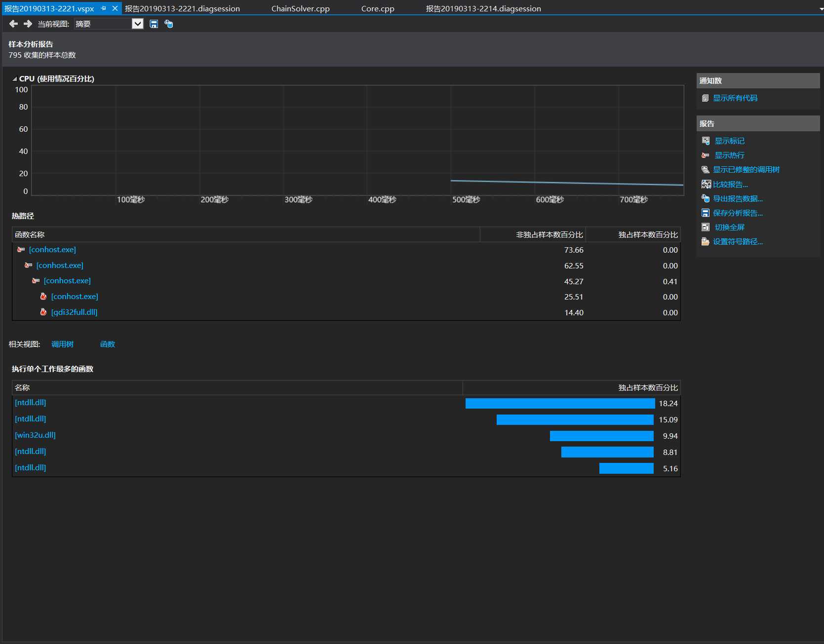The width and height of the screenshot is (824, 644).
Task: Switch to ChainSolver.cpp tab
Action: (301, 8)
